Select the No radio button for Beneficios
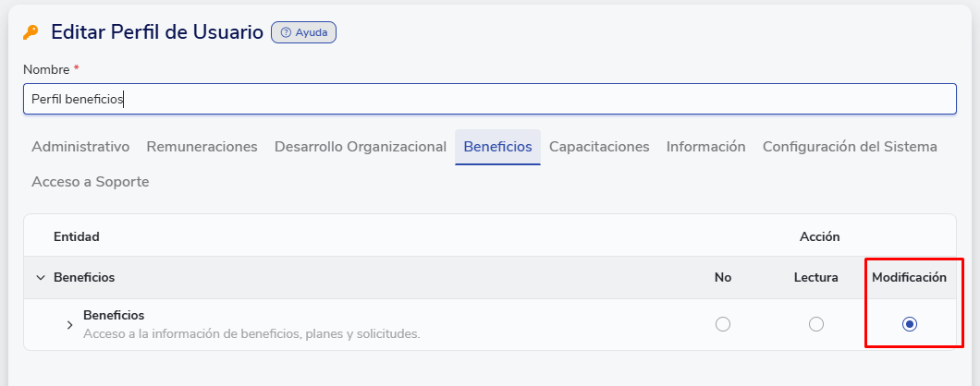 click(723, 324)
